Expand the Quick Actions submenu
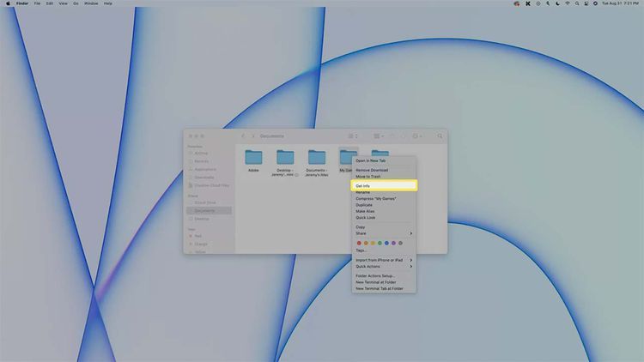Screen dimensions: 644x362 [410, 266]
